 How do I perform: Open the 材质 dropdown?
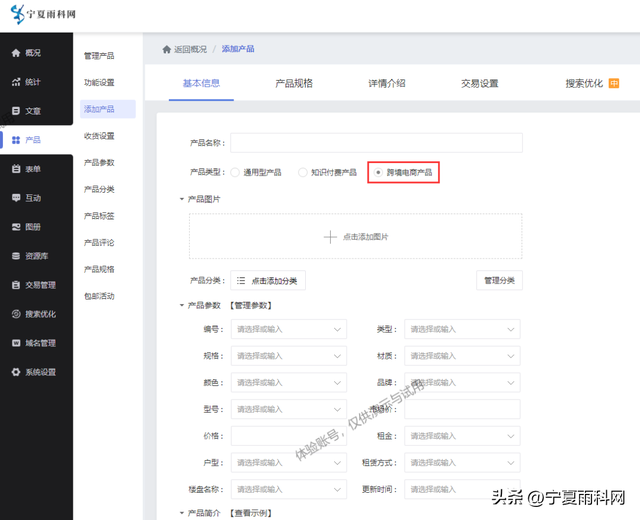(462, 356)
